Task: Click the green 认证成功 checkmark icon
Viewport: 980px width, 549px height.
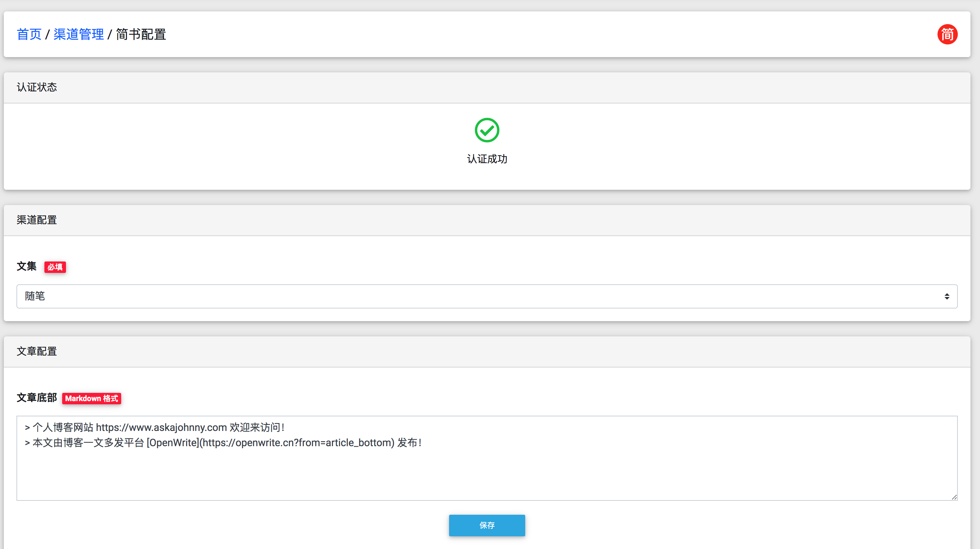Action: pos(487,130)
